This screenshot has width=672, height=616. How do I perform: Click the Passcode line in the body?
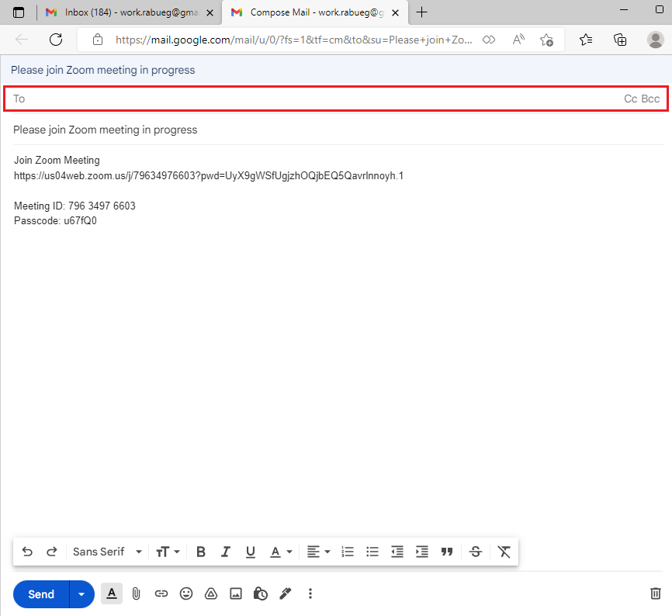click(55, 220)
